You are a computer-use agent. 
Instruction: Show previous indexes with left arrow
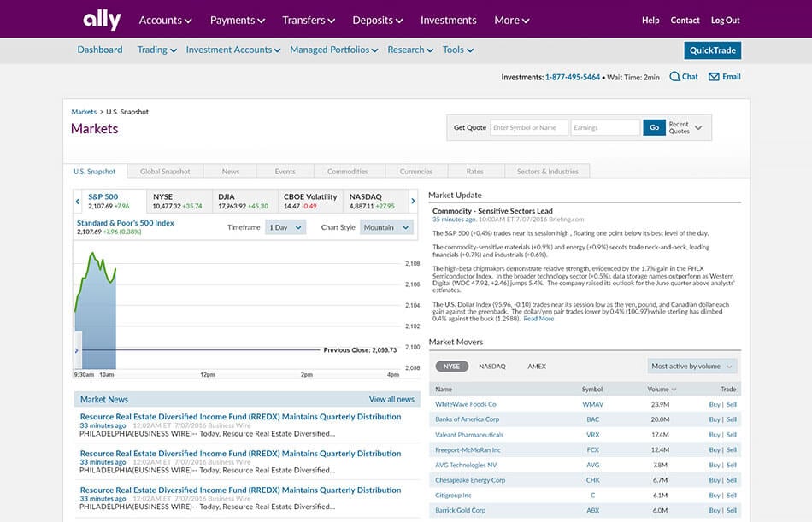78,202
